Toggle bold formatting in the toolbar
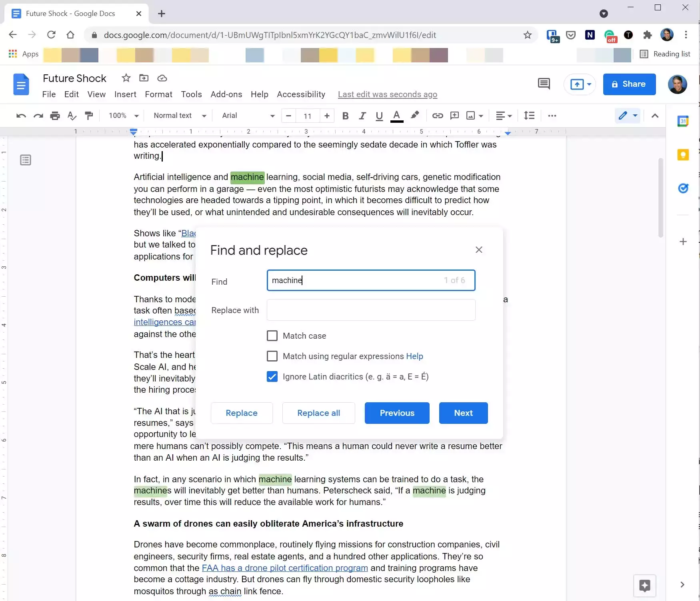Screen dimensions: 700x601 click(x=345, y=116)
